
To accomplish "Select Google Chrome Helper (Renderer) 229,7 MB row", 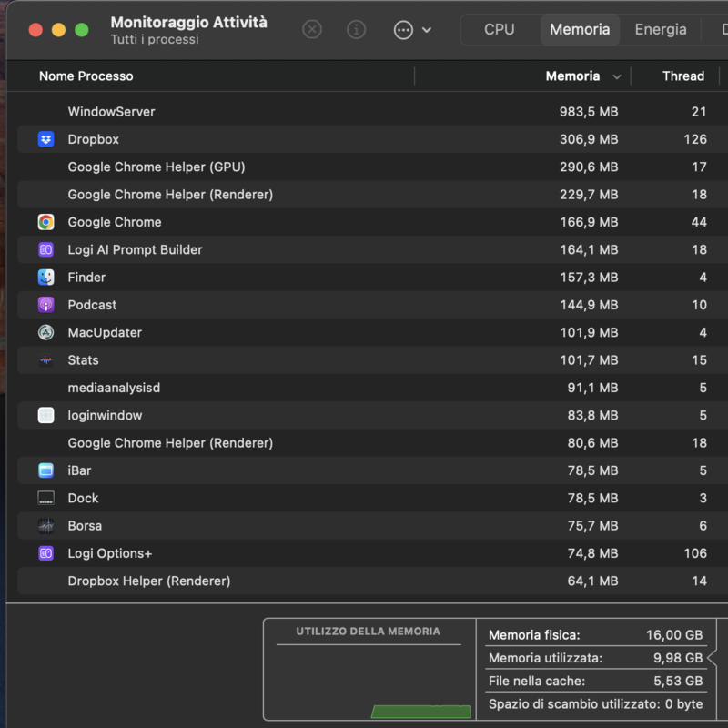I will pyautogui.click(x=372, y=195).
